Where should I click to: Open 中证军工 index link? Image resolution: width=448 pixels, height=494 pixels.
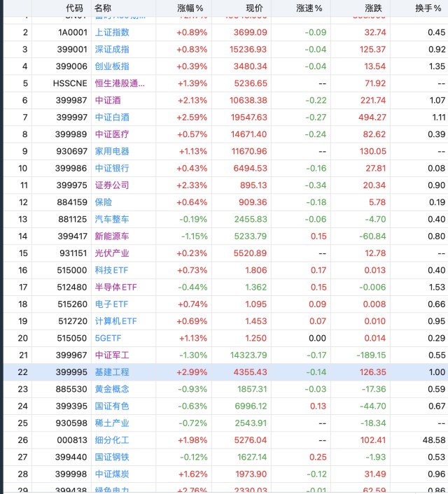click(112, 355)
